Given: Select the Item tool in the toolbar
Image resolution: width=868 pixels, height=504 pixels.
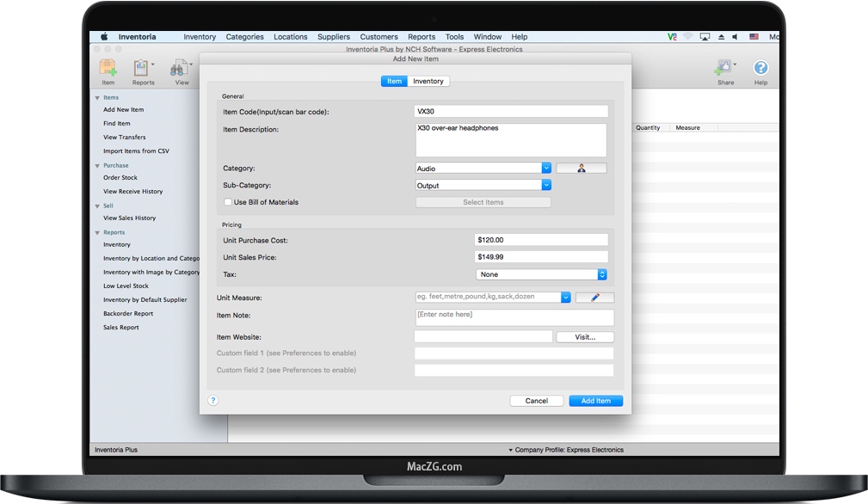Looking at the screenshot, I should (x=108, y=71).
